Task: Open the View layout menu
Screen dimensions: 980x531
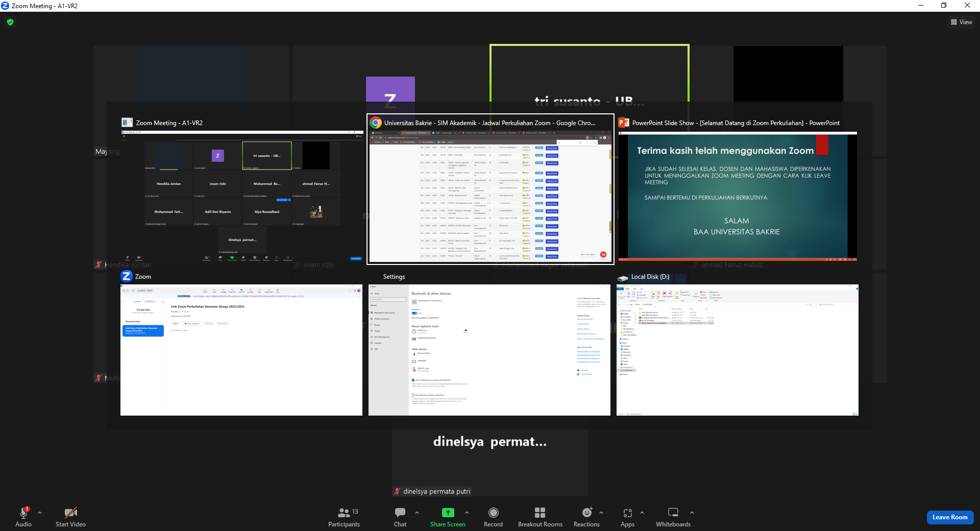Action: [962, 22]
